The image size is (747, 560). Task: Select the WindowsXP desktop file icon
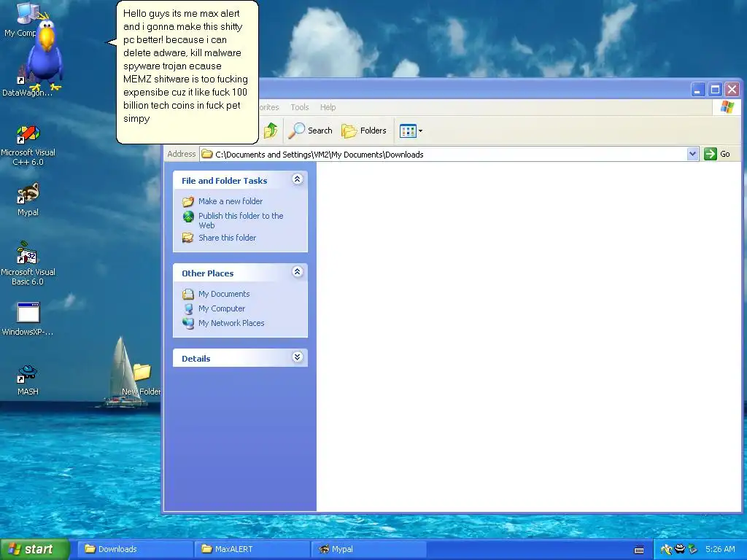click(x=28, y=319)
